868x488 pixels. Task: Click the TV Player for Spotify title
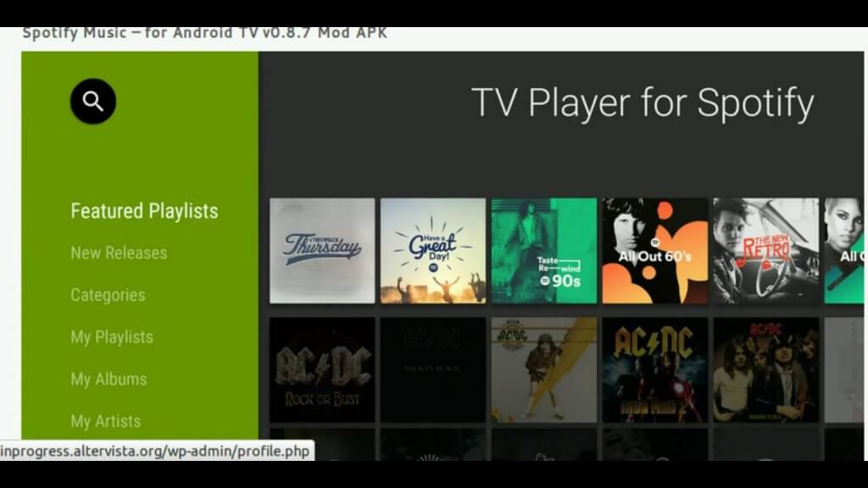point(643,103)
